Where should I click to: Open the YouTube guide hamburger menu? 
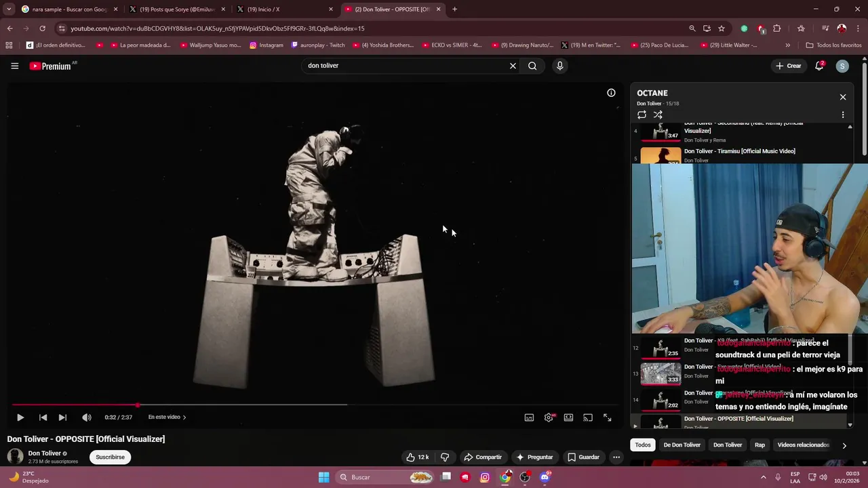14,66
